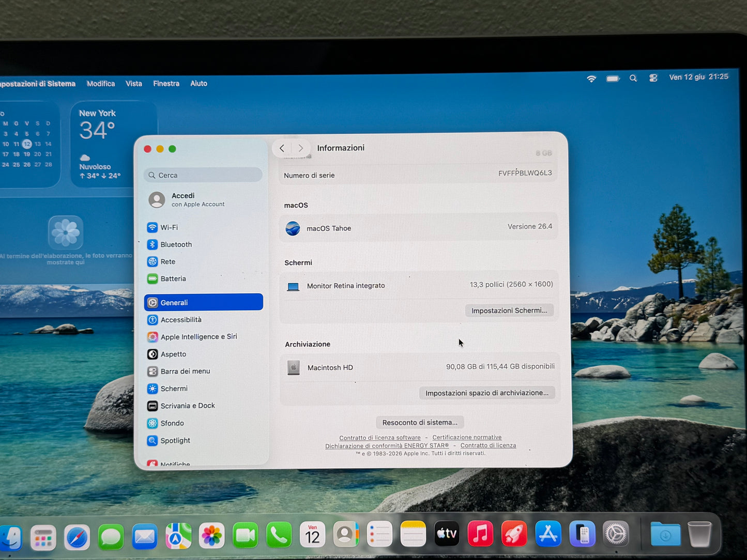Open the Contratto di licenza software link
The width and height of the screenshot is (747, 560).
[380, 438]
